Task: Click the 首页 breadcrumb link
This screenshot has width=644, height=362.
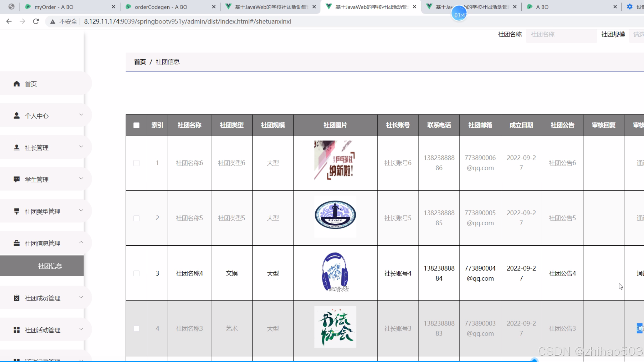Action: pos(140,62)
